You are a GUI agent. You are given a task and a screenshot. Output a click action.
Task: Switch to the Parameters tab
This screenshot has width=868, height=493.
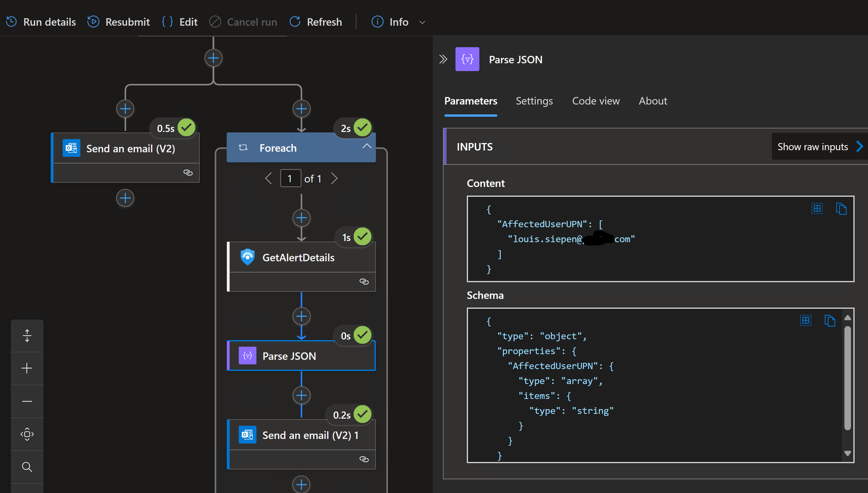tap(470, 101)
